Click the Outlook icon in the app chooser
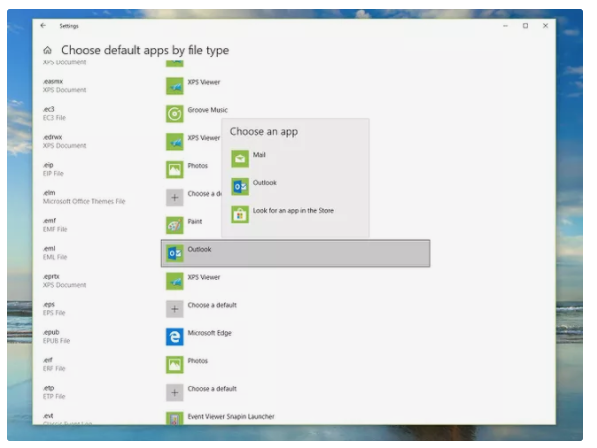 [x=240, y=187]
